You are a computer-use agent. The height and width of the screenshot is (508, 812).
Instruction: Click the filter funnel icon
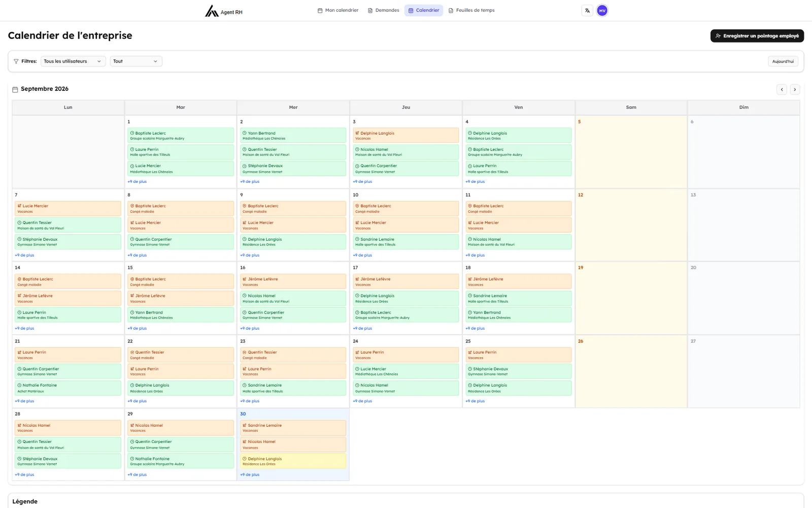coord(16,61)
